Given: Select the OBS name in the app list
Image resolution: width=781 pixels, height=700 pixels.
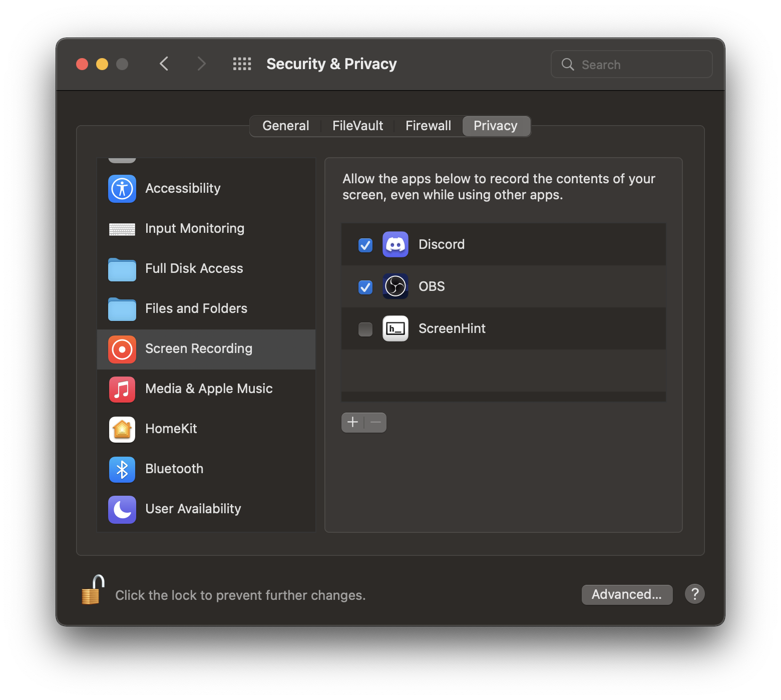Looking at the screenshot, I should coord(432,286).
